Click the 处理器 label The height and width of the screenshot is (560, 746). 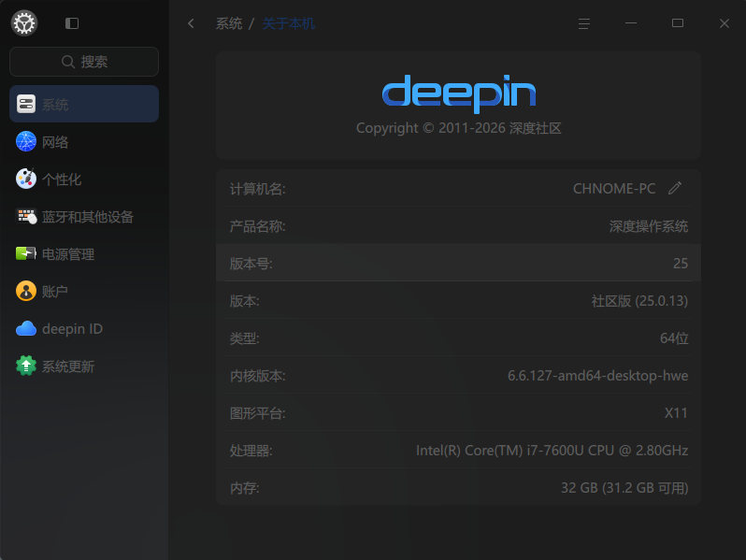(251, 450)
